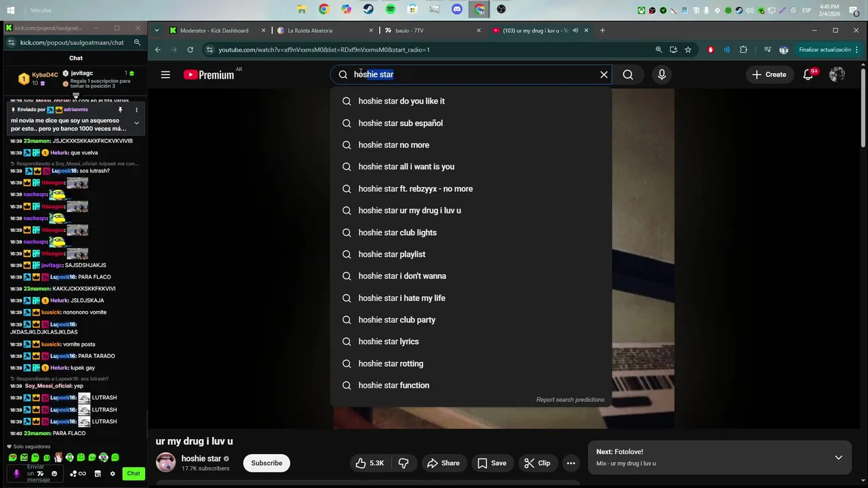The image size is (868, 488).
Task: Open Chrome extensions puzzle icon
Action: 743,49
